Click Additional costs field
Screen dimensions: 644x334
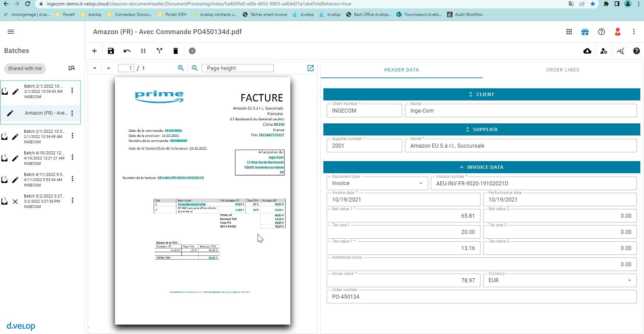point(482,264)
